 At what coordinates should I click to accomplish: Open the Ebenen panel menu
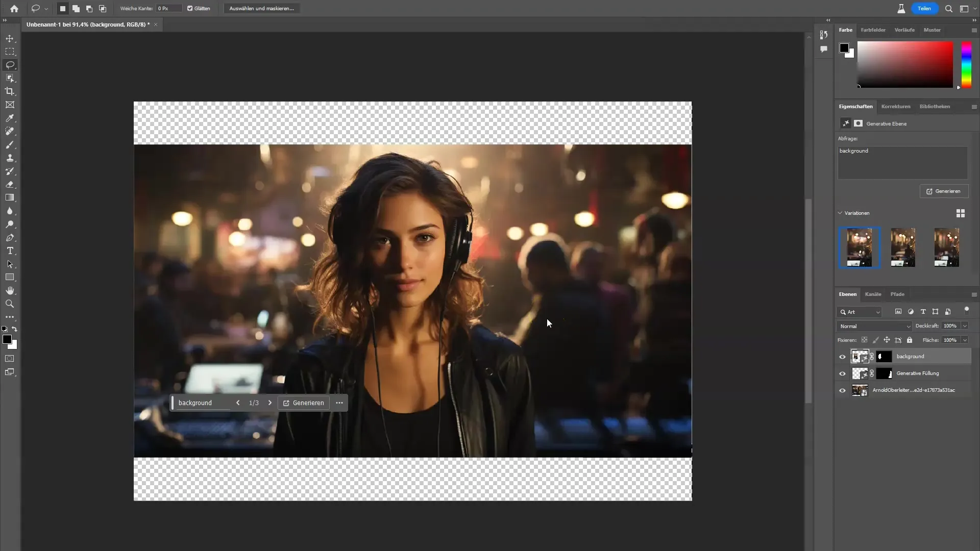tap(974, 294)
